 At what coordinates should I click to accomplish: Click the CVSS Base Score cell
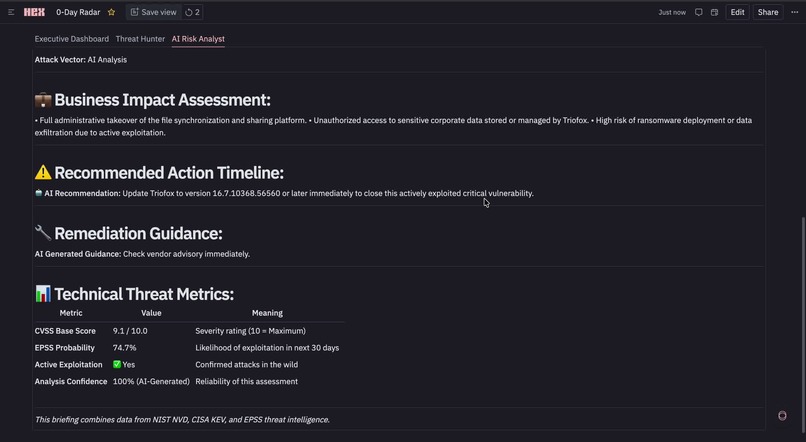(x=65, y=331)
